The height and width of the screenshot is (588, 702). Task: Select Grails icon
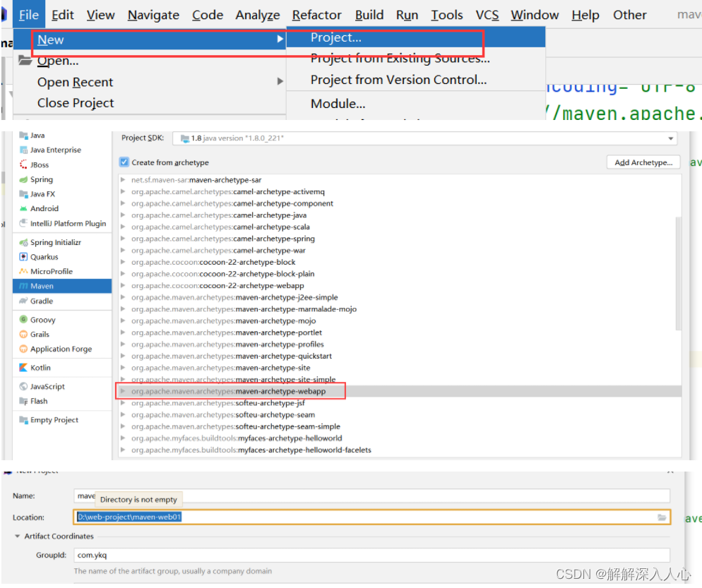pos(23,335)
